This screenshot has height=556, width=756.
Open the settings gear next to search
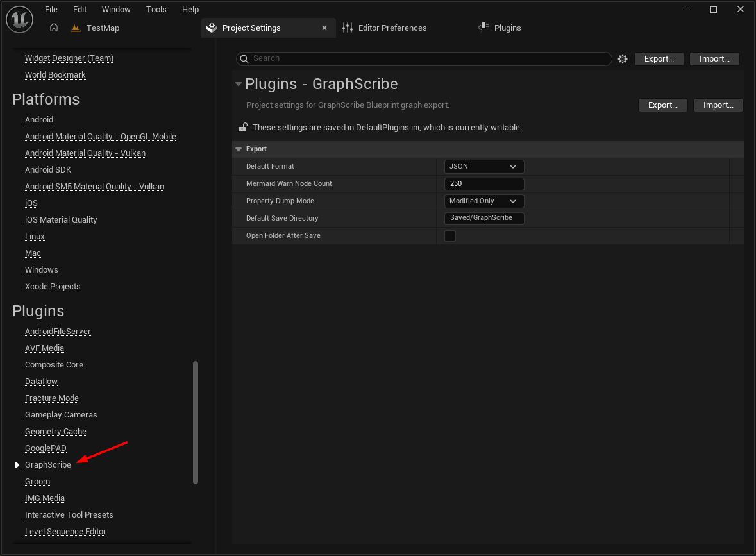click(x=623, y=59)
